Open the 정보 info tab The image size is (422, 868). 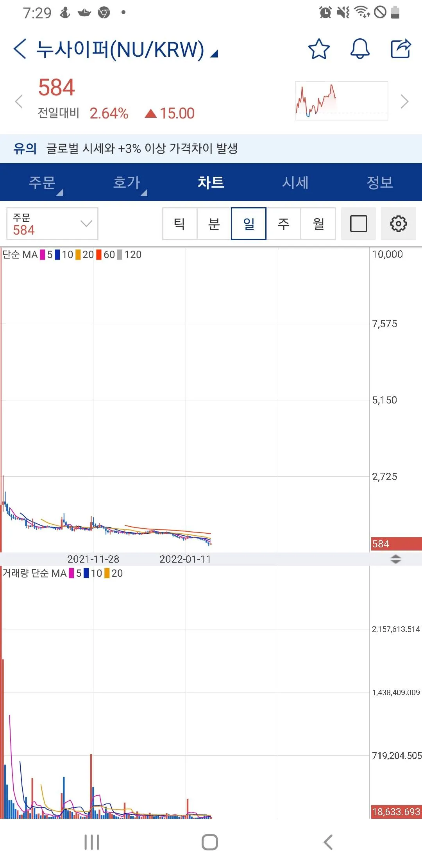pyautogui.click(x=380, y=182)
